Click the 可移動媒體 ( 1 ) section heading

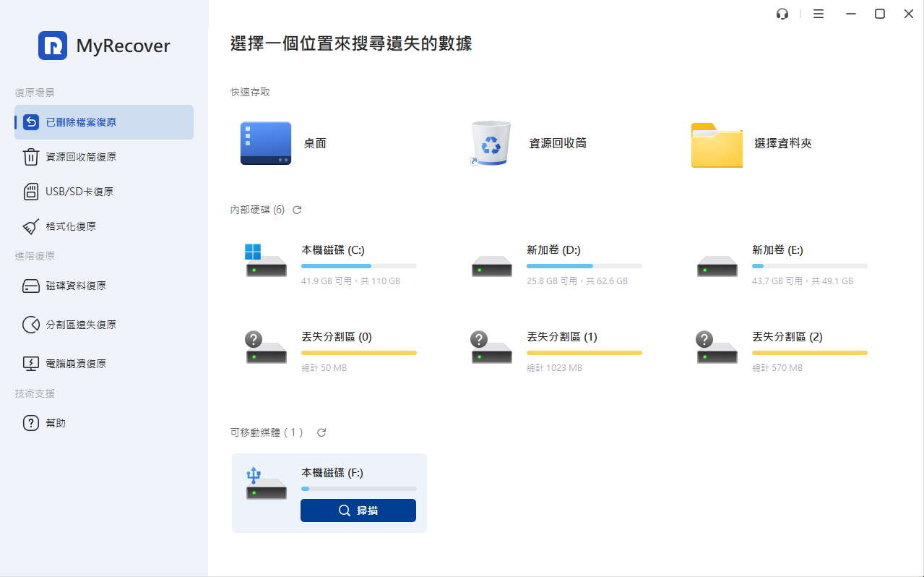267,432
